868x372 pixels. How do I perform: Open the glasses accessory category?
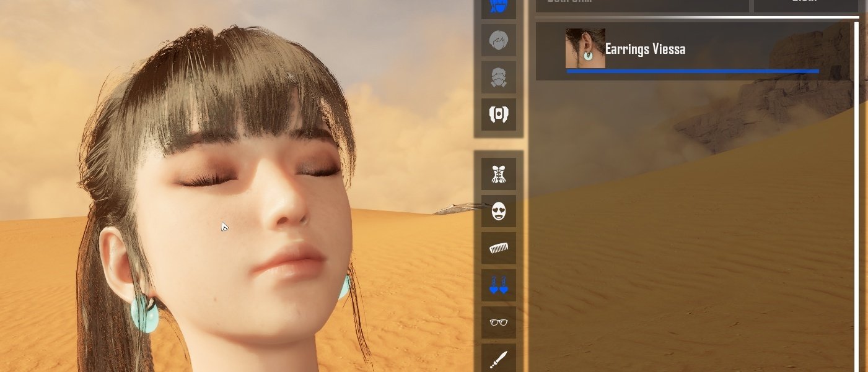point(499,322)
